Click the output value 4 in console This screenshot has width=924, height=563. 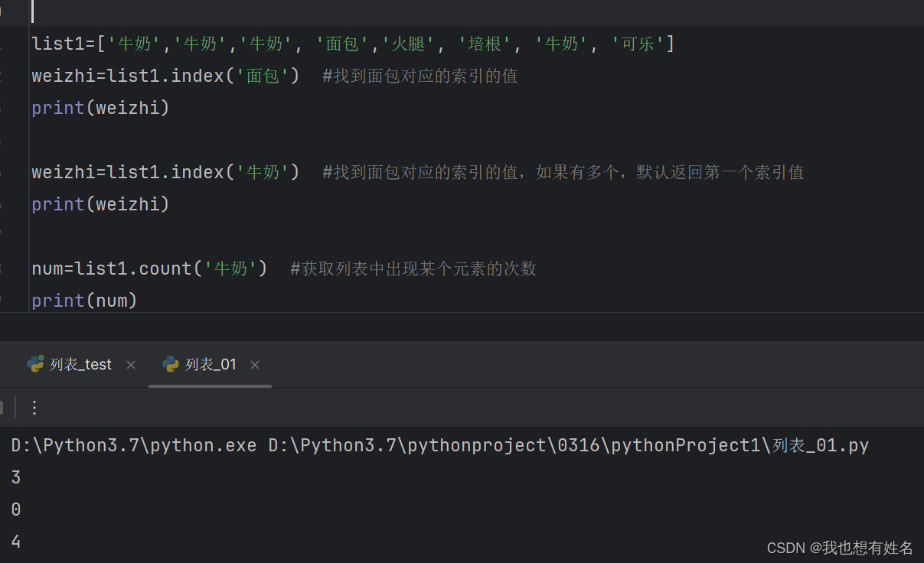coord(15,541)
